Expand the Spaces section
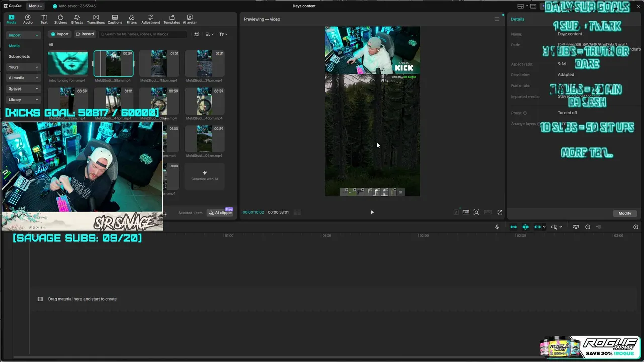 click(x=23, y=89)
